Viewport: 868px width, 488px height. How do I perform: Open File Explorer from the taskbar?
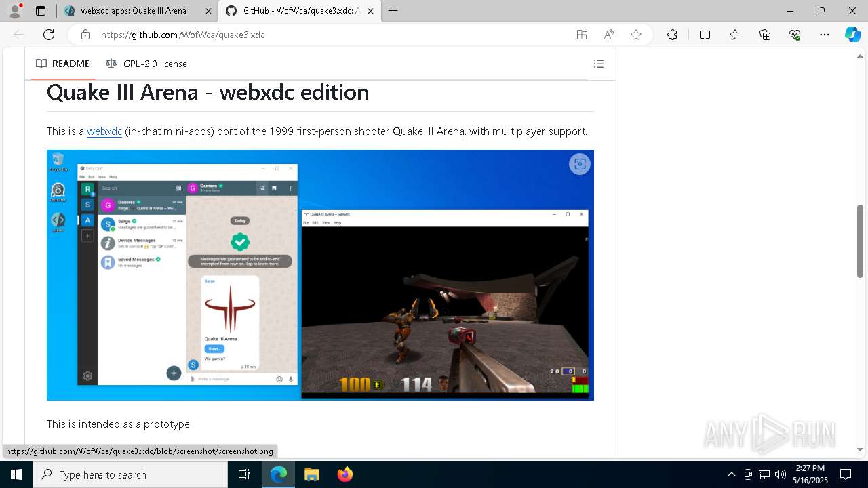(x=311, y=474)
